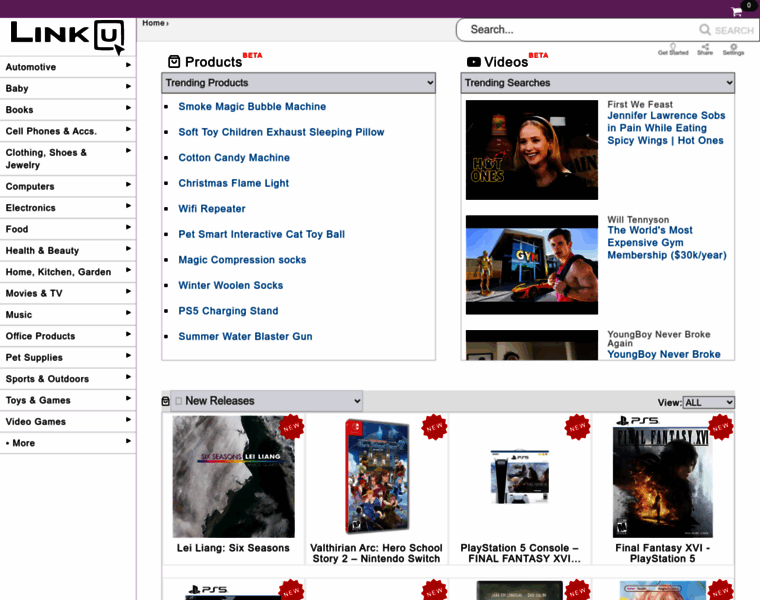Open Magic Compression socks link
This screenshot has height=600, width=760.
242,260
